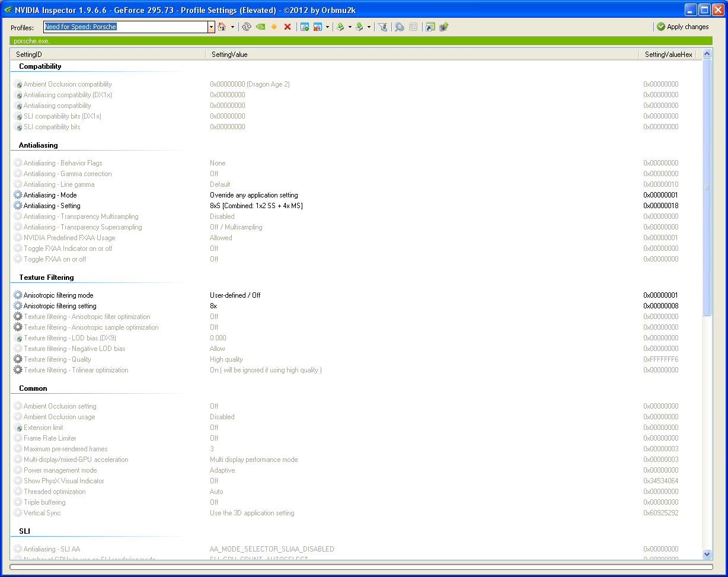Click the hex value 0xFFFFFFF6
The width and height of the screenshot is (728, 577).
point(661,359)
